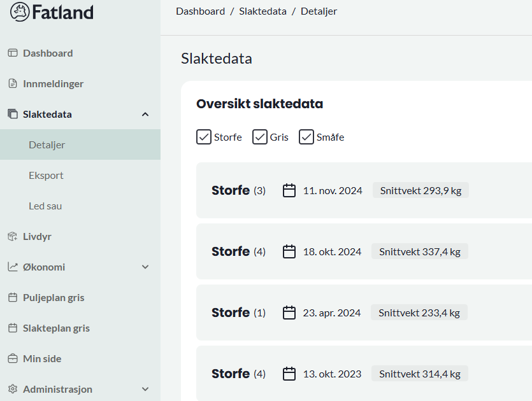Click the Fatland cow logo icon

(x=20, y=12)
